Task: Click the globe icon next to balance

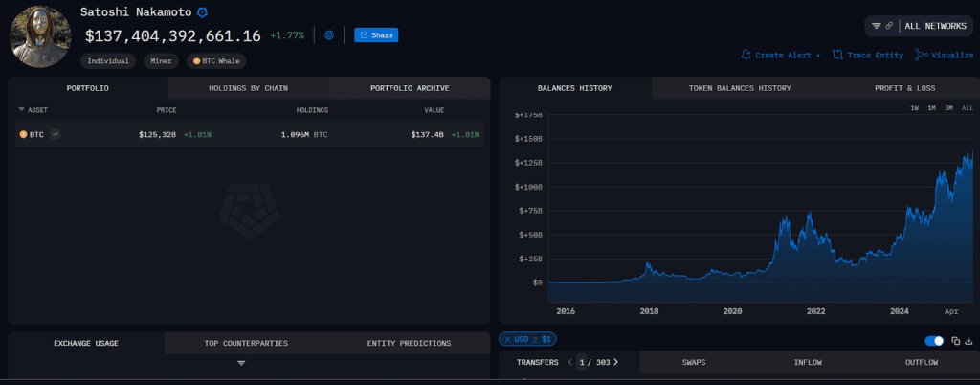Action: pyautogui.click(x=329, y=35)
